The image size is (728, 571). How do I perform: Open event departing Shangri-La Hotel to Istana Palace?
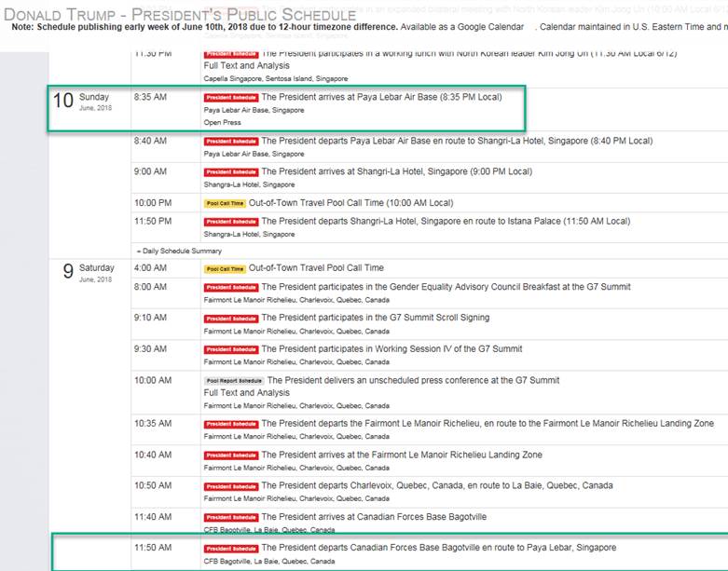tap(446, 221)
